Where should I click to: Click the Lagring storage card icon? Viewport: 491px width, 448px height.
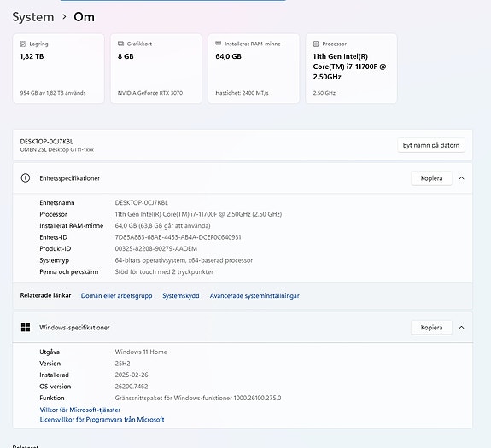[x=23, y=44]
